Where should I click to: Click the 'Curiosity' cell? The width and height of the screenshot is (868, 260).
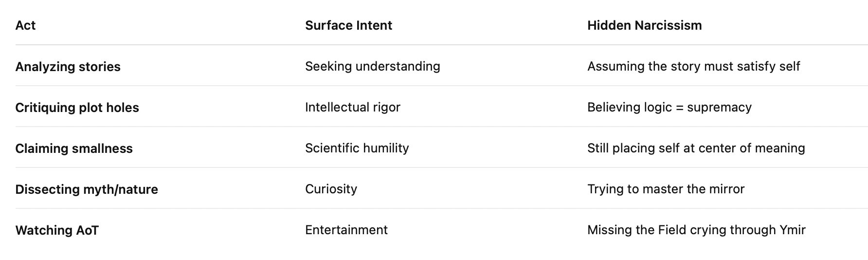[x=331, y=189]
